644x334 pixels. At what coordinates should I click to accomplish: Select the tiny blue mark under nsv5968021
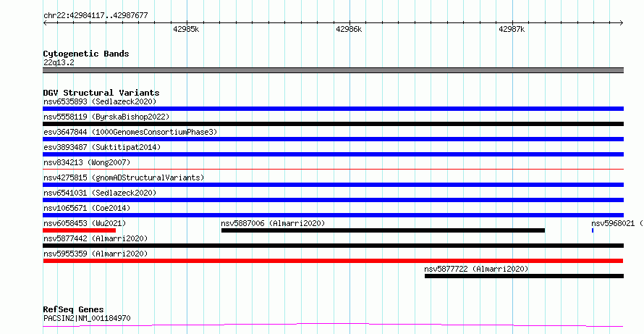point(593,230)
